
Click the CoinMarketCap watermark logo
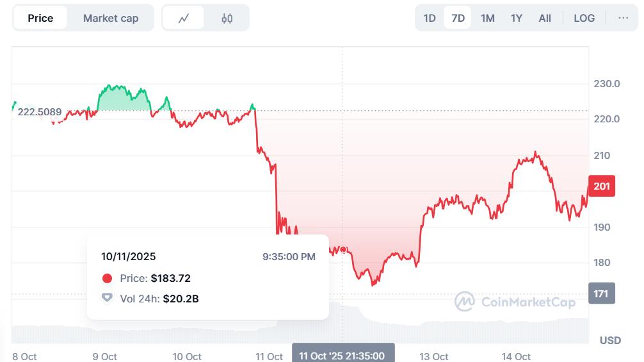coord(515,301)
